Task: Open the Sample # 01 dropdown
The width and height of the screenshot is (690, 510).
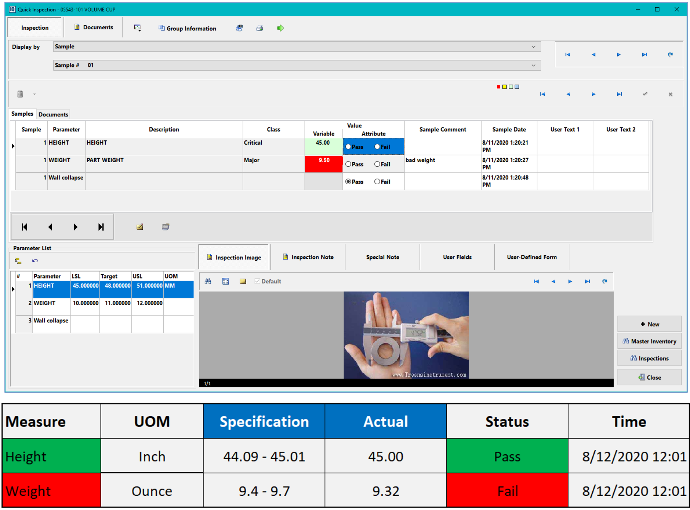Action: tap(534, 65)
